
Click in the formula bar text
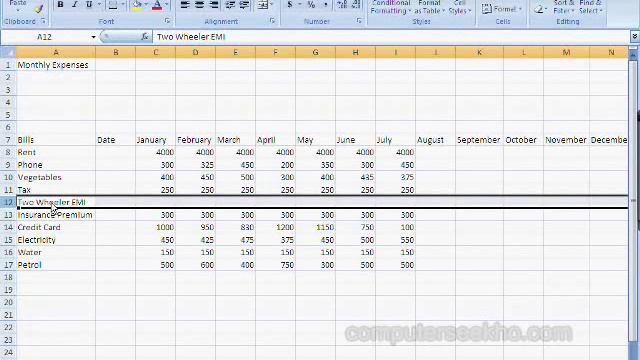191,37
